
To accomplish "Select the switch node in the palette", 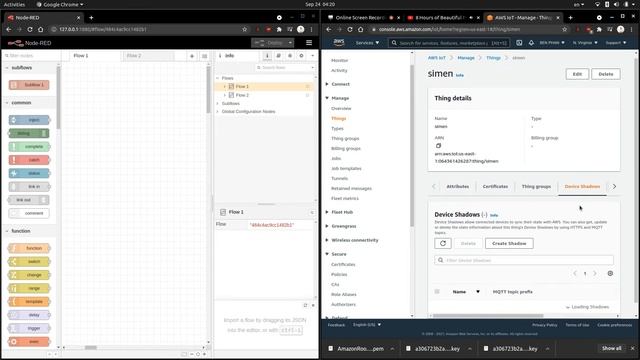I will coord(29,262).
